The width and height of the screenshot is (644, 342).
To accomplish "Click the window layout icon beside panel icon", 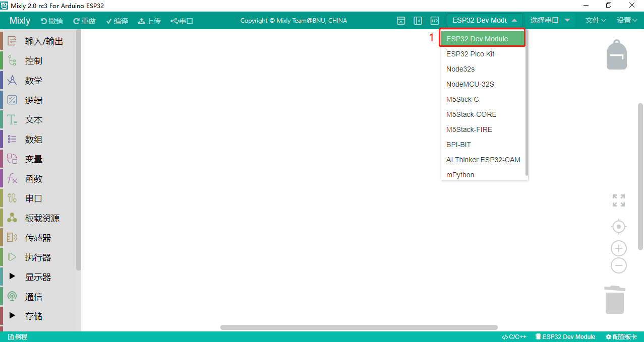I will coord(401,21).
